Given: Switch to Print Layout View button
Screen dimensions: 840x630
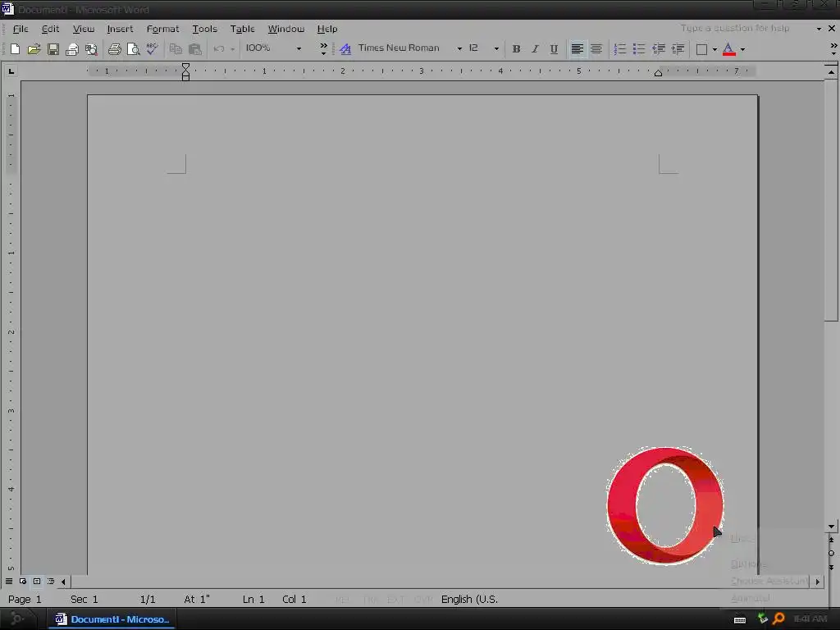Looking at the screenshot, I should point(37,582).
